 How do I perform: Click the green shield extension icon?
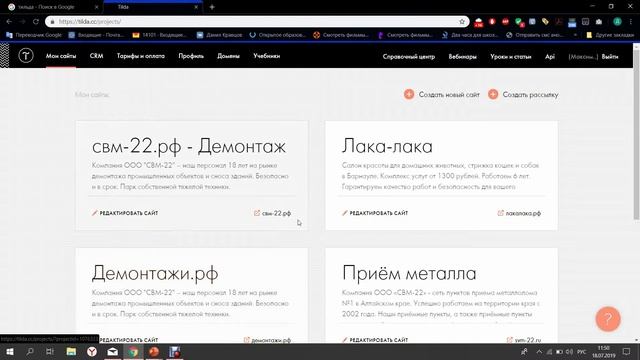[519, 22]
